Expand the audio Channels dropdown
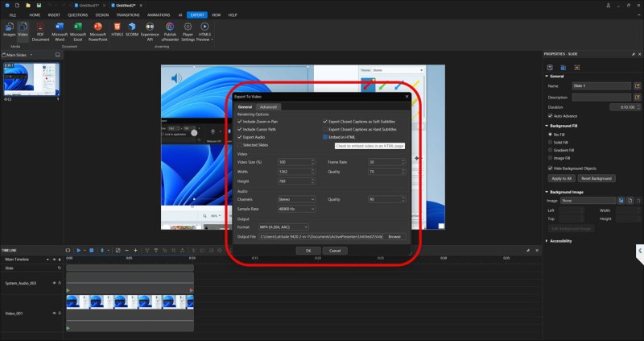Screen dimensions: 644x341 tap(295, 199)
